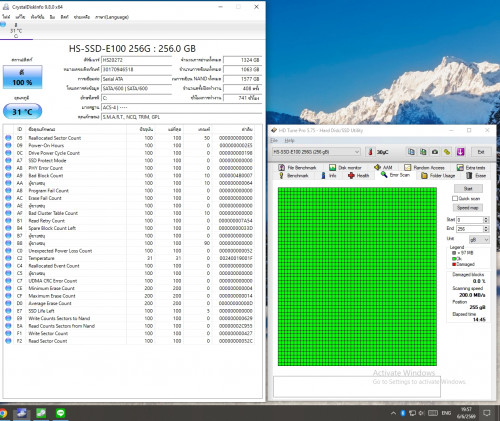Viewport: 500px width, 421px height.
Task: Click the Unexpected Power Loss Count row
Action: coord(129,251)
